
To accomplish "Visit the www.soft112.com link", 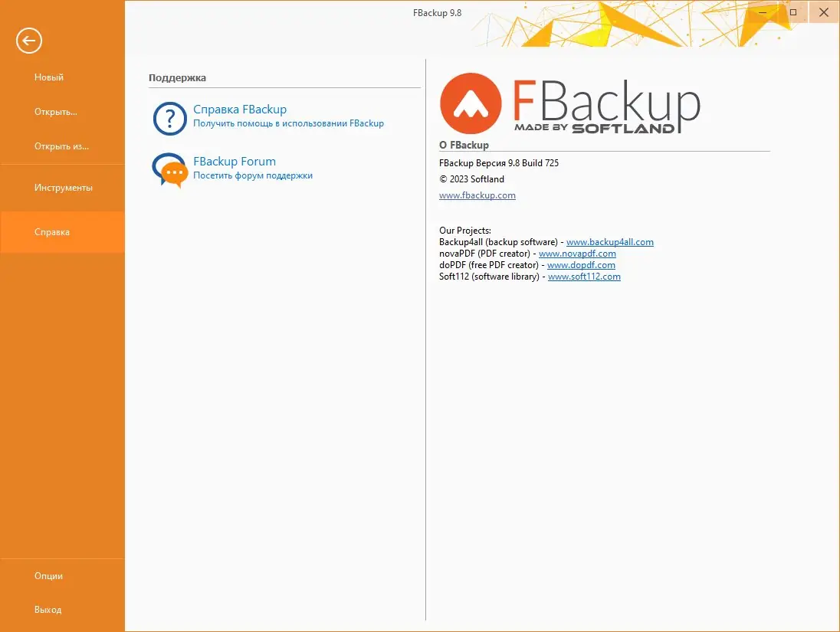I will [584, 277].
